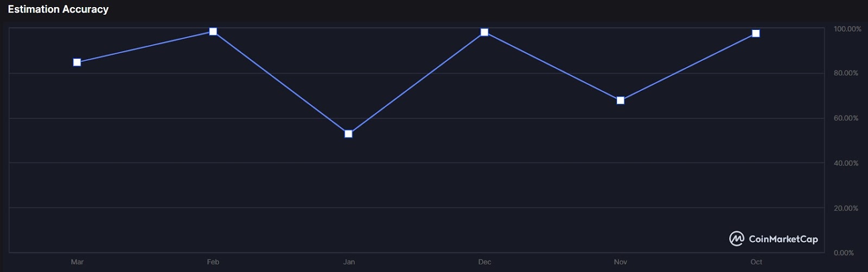Select the Jan data point marker
The image size is (868, 272).
(349, 134)
